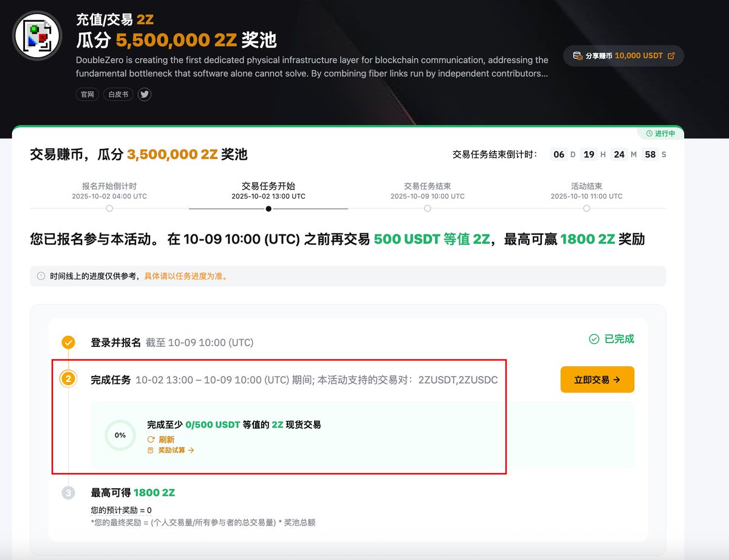The image size is (729, 560).
Task: Click the 交易赚币 3,500,000 2Z 奖池 heading
Action: click(139, 154)
